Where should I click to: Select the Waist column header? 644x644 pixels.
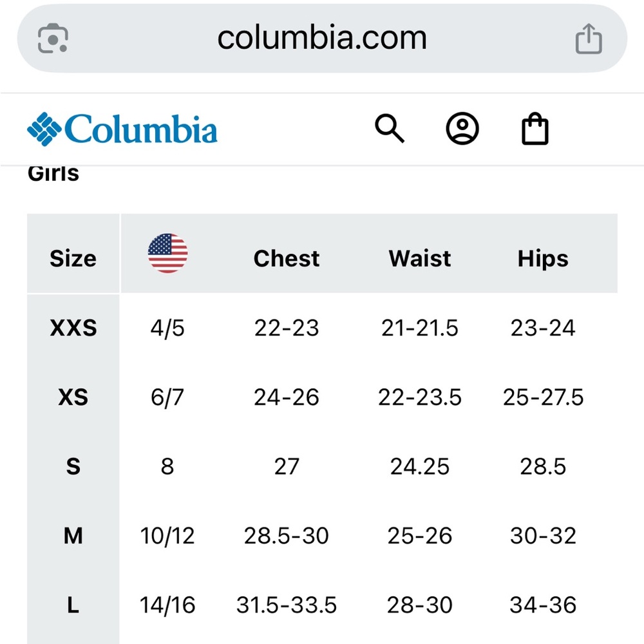pos(420,258)
